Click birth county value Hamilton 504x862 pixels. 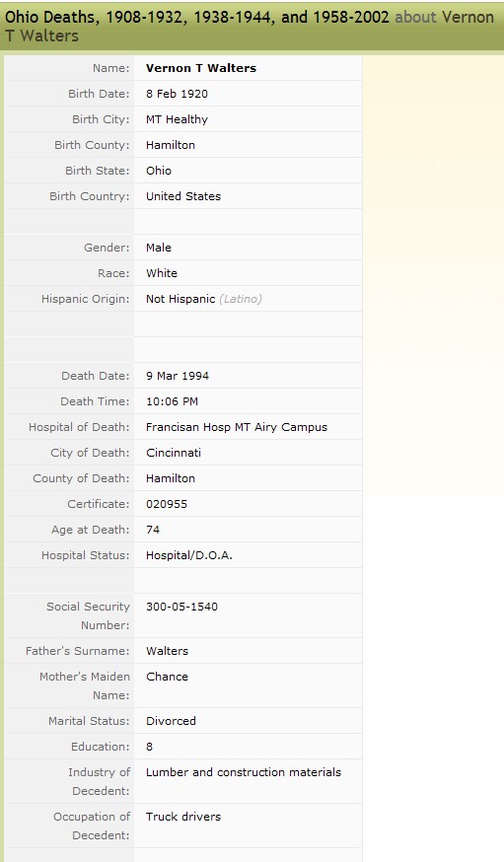(x=171, y=145)
